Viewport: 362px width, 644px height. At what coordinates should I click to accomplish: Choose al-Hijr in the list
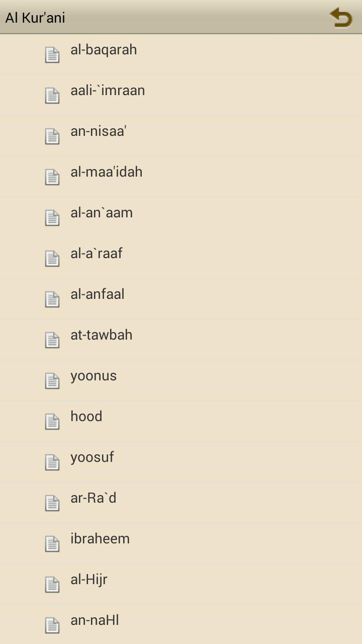(89, 580)
